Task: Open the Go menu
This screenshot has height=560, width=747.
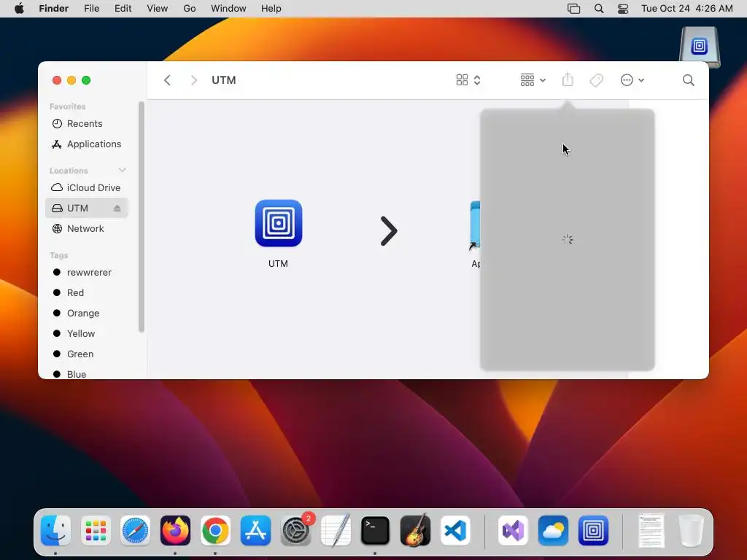Action: click(x=190, y=9)
